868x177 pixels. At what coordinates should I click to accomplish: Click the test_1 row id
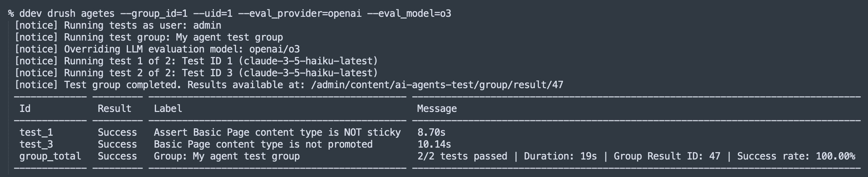pos(36,133)
